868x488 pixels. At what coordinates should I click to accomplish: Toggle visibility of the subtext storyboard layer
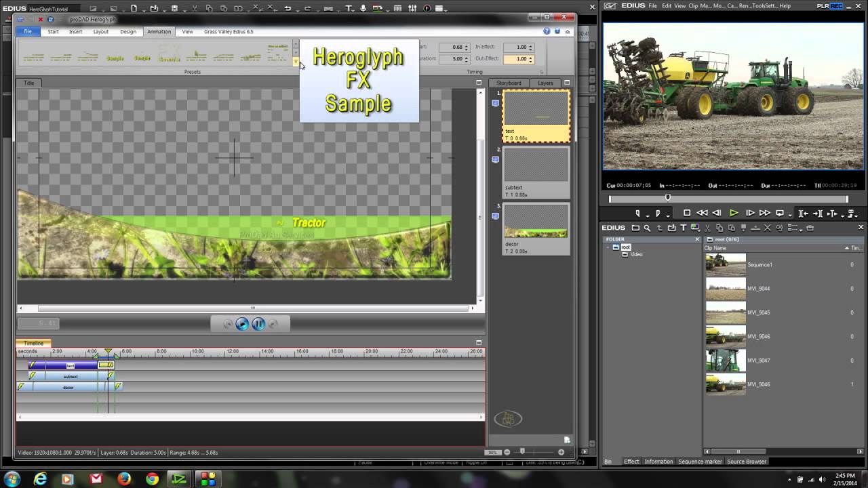click(x=495, y=159)
